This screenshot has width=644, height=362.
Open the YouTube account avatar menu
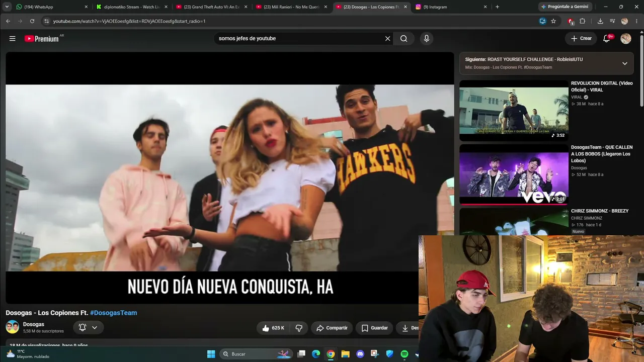tap(626, 39)
